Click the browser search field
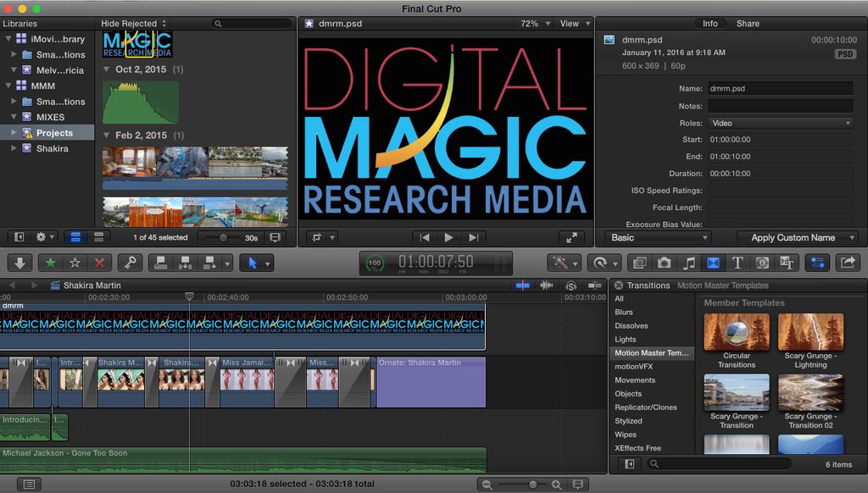868x493 pixels. coord(252,23)
